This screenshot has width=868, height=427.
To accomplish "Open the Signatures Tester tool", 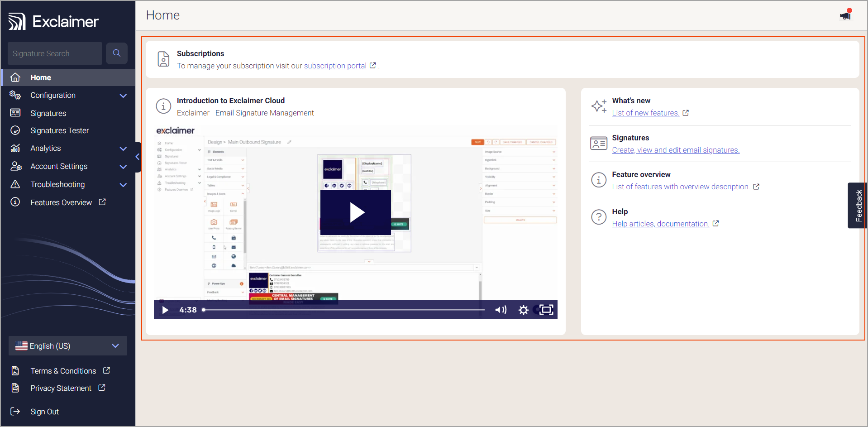I will click(x=59, y=130).
